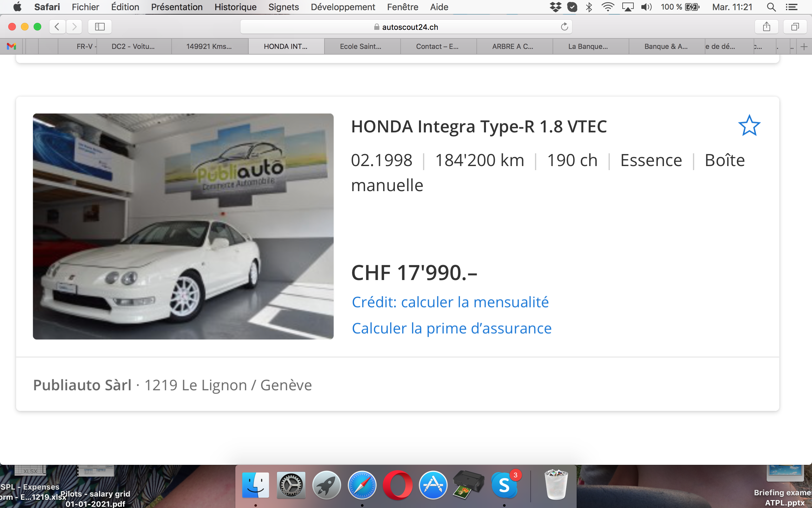This screenshot has width=812, height=508.
Task: Open the Développement menu
Action: coord(343,7)
